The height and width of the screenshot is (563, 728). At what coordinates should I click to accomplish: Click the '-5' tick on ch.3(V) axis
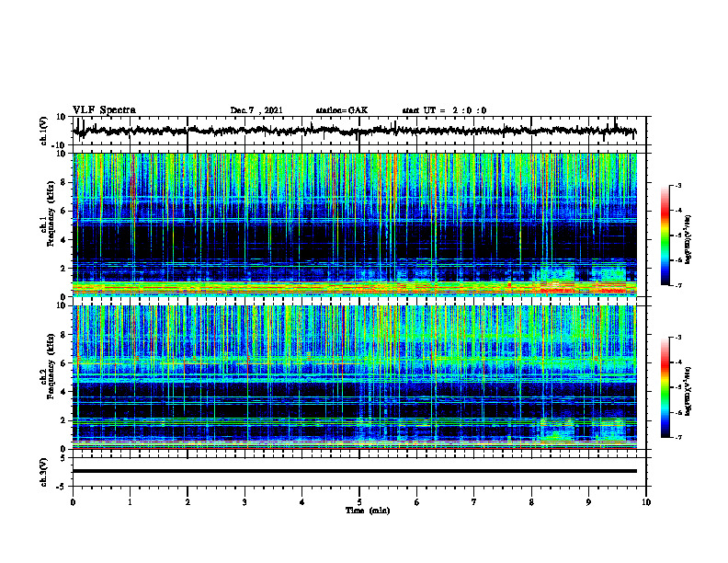pos(63,487)
